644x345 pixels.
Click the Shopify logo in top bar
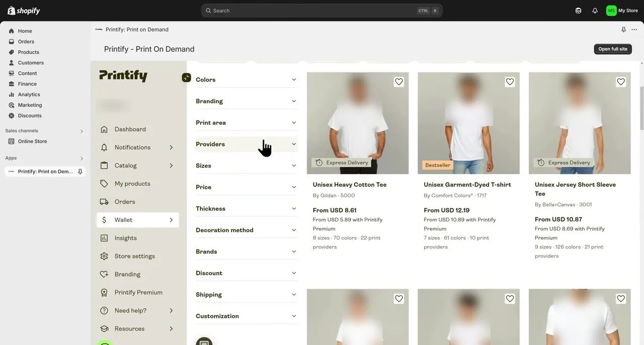(24, 11)
